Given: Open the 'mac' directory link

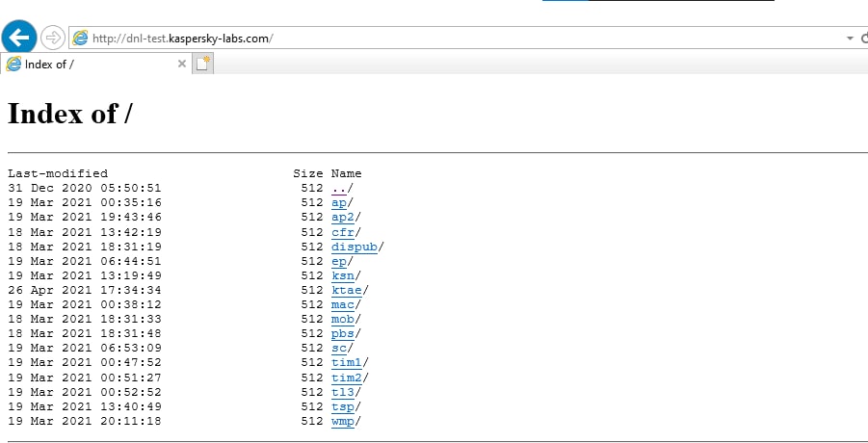Looking at the screenshot, I should (x=343, y=304).
